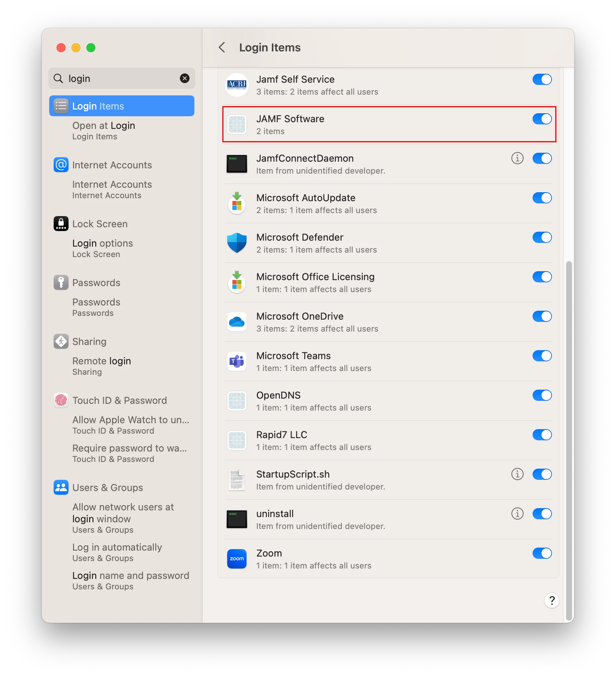
Task: Click the Passwords key icon
Action: [61, 282]
